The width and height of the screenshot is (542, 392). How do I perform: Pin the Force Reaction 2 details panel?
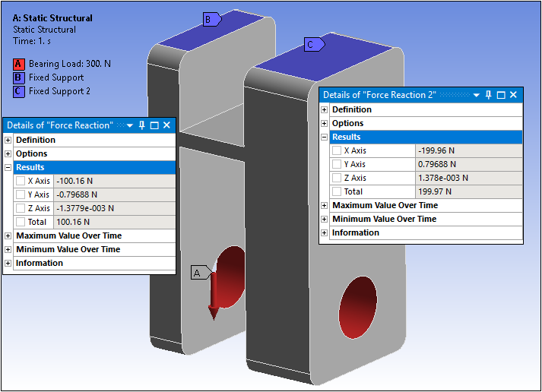pyautogui.click(x=489, y=95)
